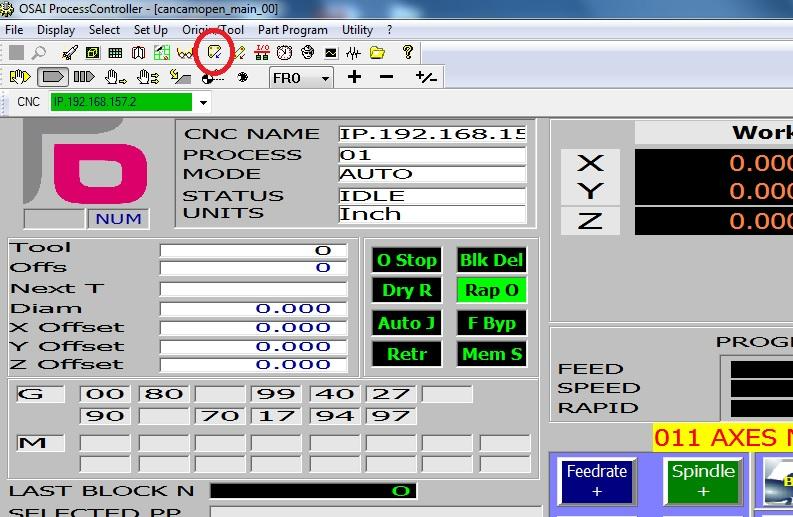Viewport: 793px width, 517px height.
Task: Click the clock timer toolbar icon
Action: (x=285, y=53)
